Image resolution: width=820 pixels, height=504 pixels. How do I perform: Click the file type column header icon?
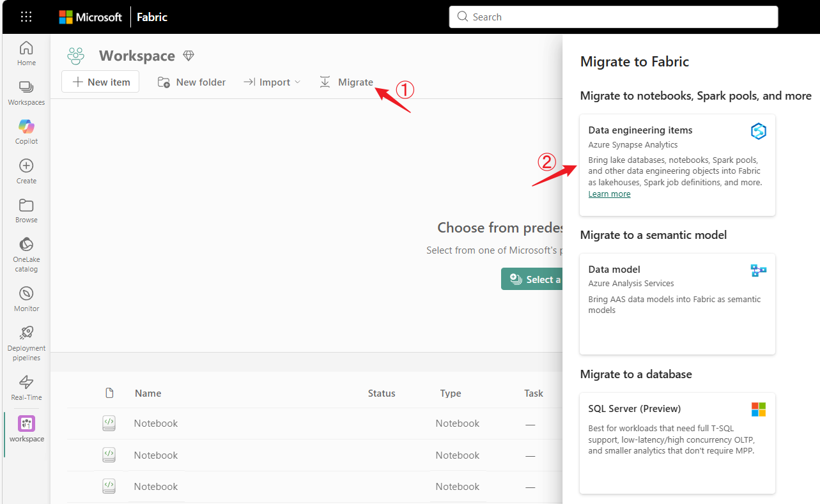pyautogui.click(x=109, y=393)
